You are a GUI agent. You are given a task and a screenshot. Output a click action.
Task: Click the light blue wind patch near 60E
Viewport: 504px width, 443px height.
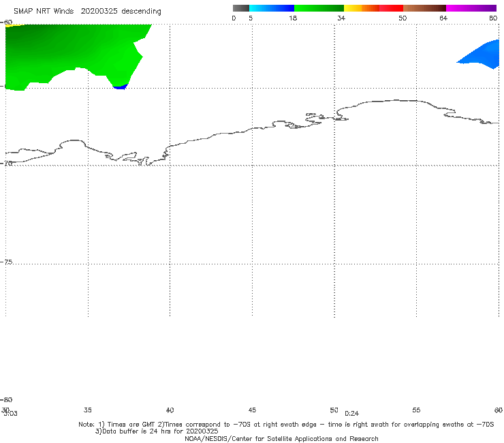(482, 55)
